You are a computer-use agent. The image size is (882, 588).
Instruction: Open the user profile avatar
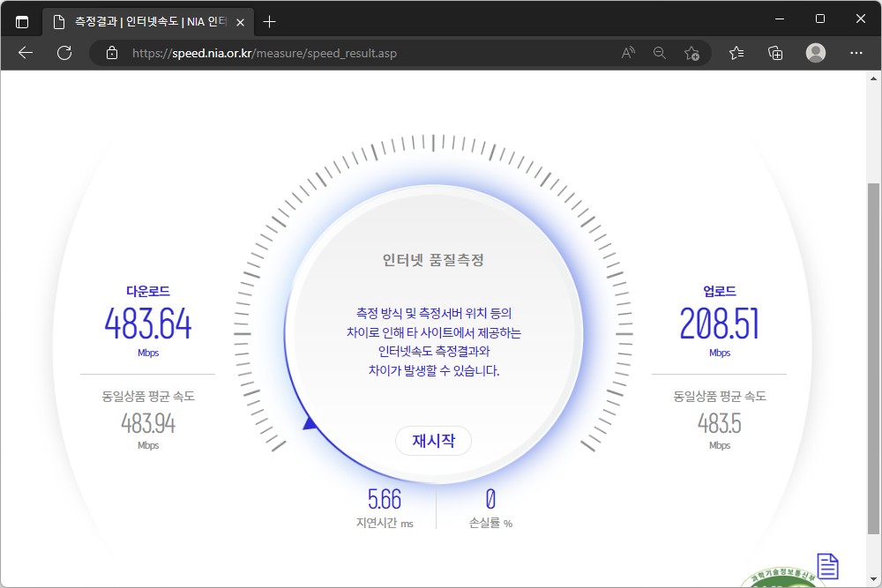pos(816,53)
